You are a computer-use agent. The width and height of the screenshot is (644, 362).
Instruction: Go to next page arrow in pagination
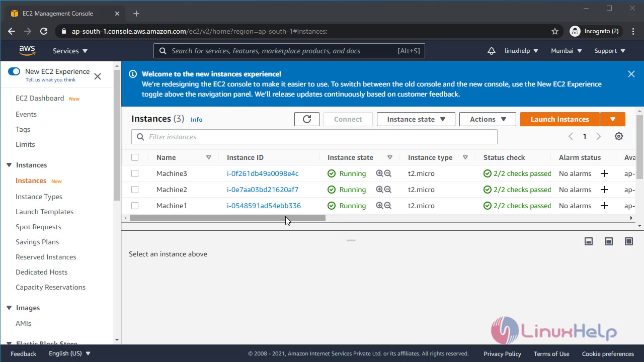click(598, 136)
